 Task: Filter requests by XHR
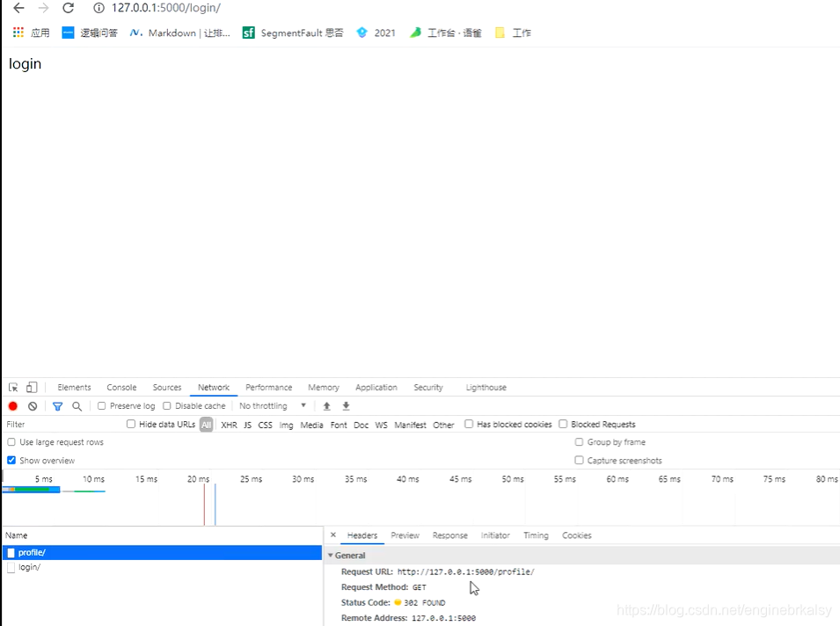(x=229, y=425)
